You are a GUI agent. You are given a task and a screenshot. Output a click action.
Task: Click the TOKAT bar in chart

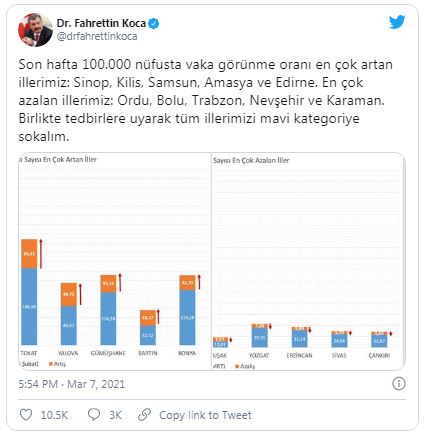click(x=29, y=292)
